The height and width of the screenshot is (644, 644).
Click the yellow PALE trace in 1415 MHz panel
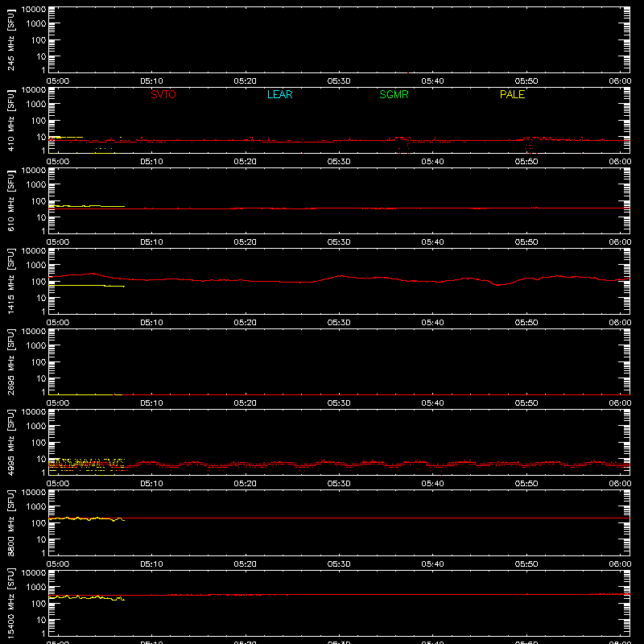[x=86, y=285]
